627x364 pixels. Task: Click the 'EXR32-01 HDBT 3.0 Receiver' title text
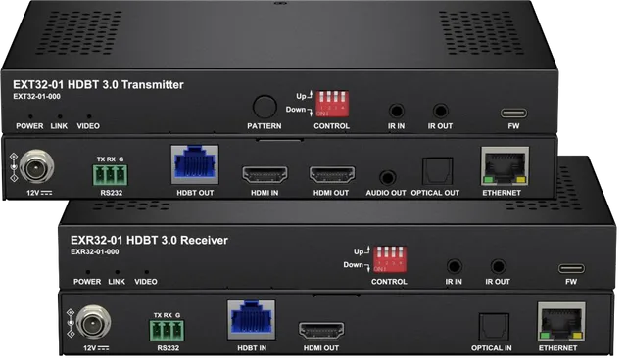(x=149, y=240)
